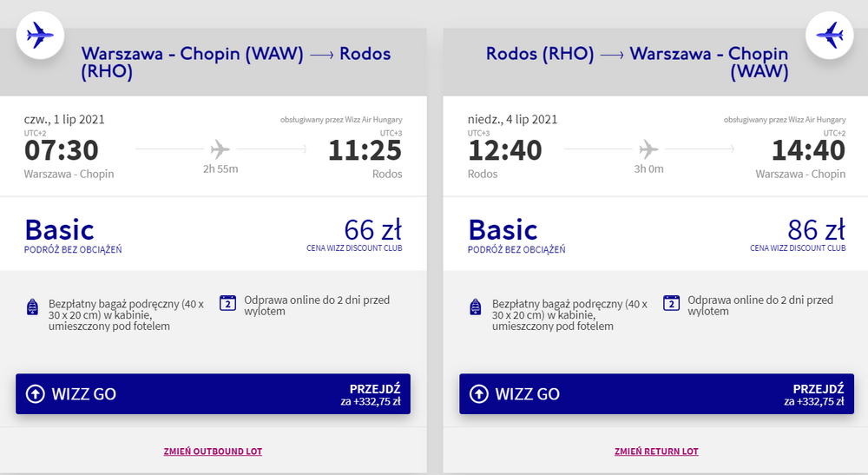This screenshot has height=475, width=868.
Task: Upgrade return flight via PRZEJDŹ button
Action: pyautogui.click(x=818, y=394)
